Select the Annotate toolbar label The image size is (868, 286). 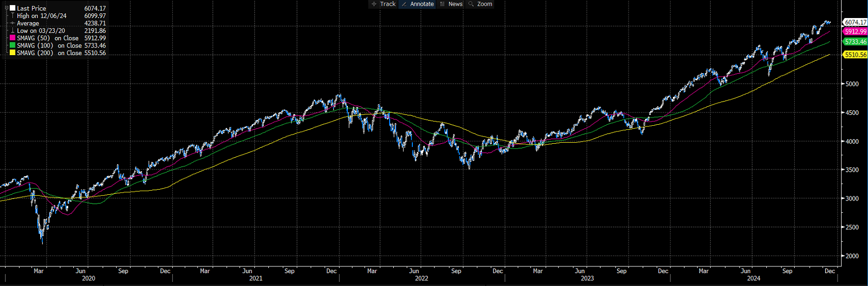click(422, 4)
